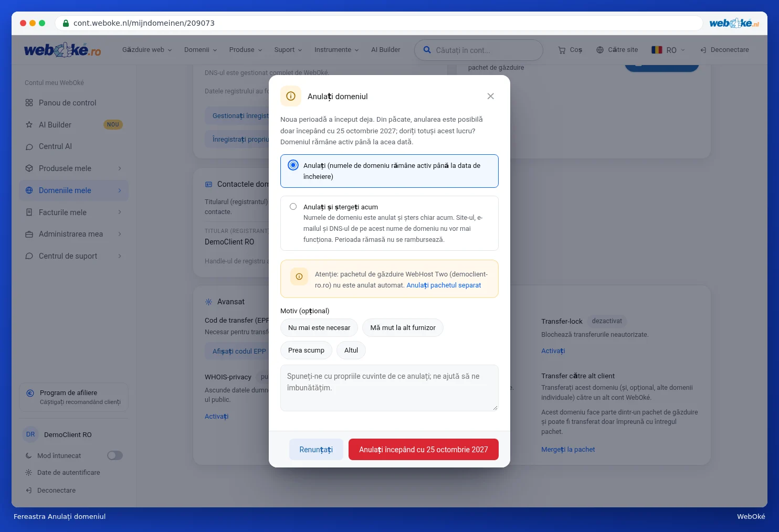The height and width of the screenshot is (532, 779).
Task: Open Instrumente dropdown menu
Action: pos(336,50)
